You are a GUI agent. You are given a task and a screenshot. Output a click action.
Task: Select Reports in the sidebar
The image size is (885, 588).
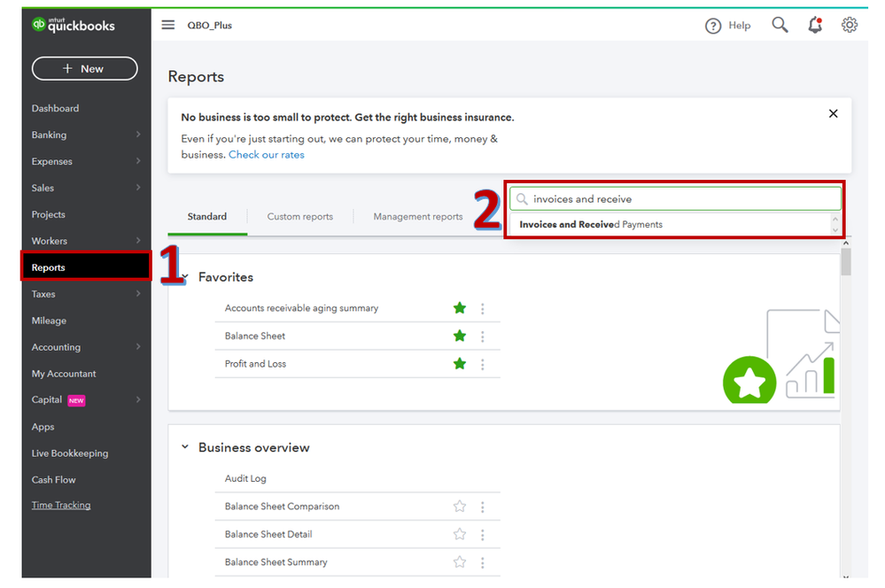coord(86,267)
